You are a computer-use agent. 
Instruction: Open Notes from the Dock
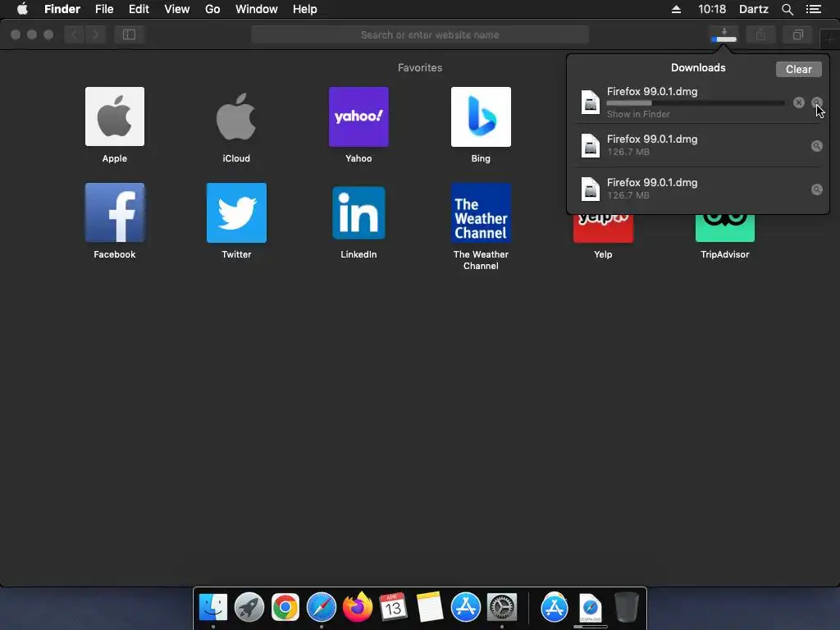tap(430, 607)
